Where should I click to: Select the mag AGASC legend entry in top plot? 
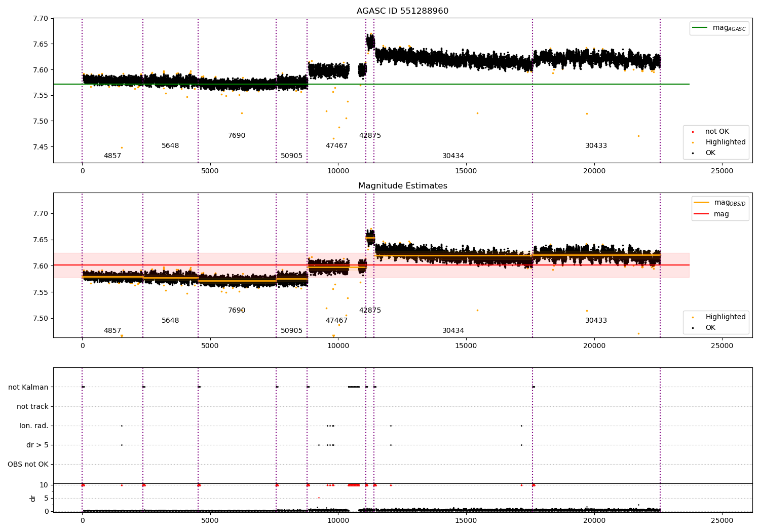tap(719, 28)
